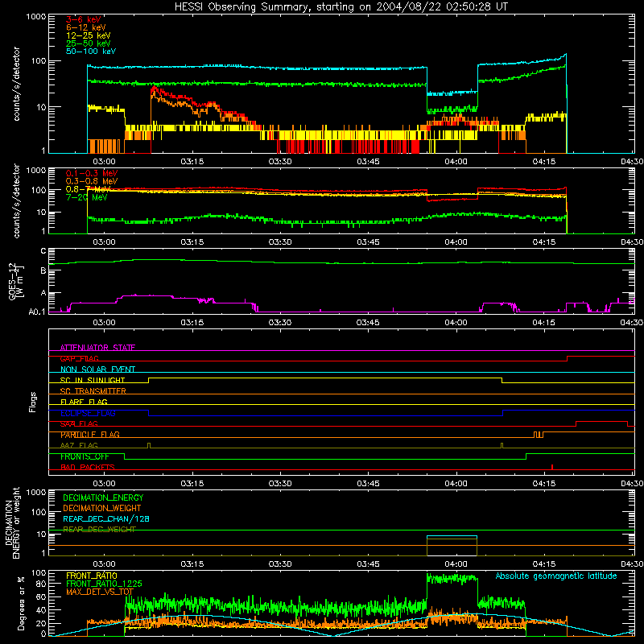Click the raised REAR_DEC_CHAN step near 04:00

(452, 536)
